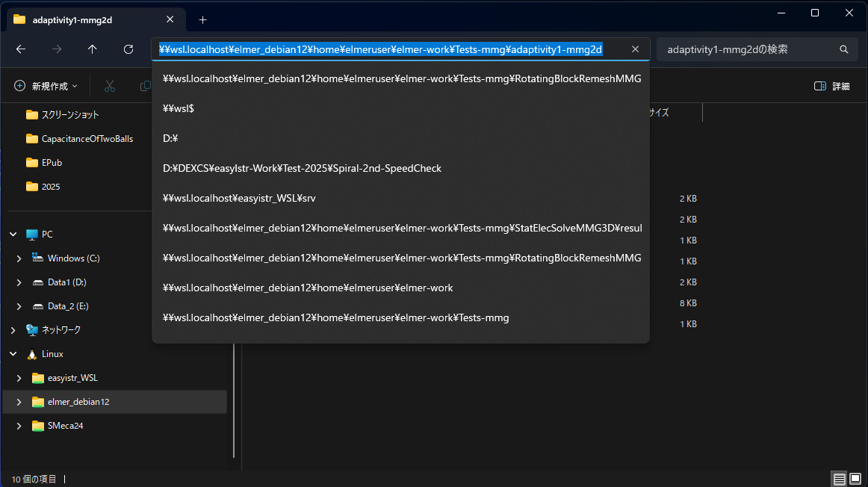
Task: Refresh the current folder view
Action: pos(128,49)
